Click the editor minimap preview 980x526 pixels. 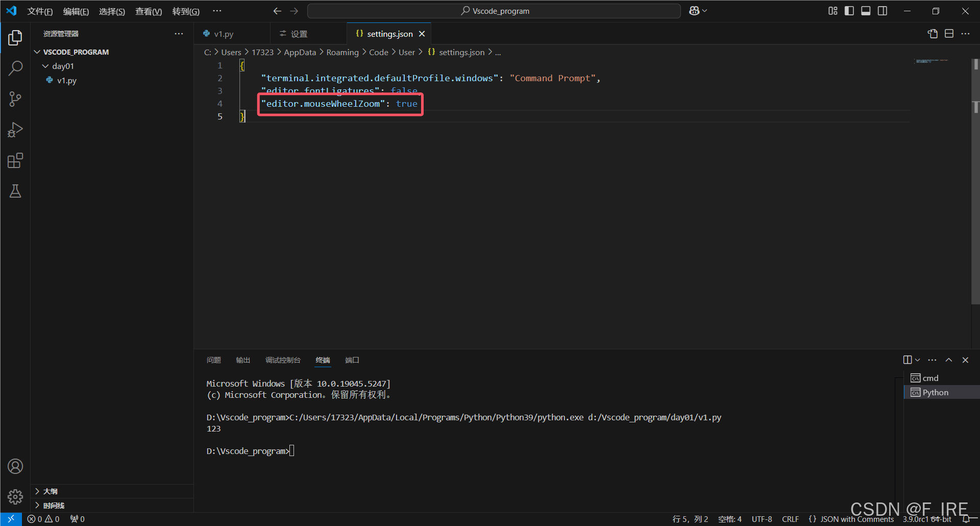[x=932, y=61]
